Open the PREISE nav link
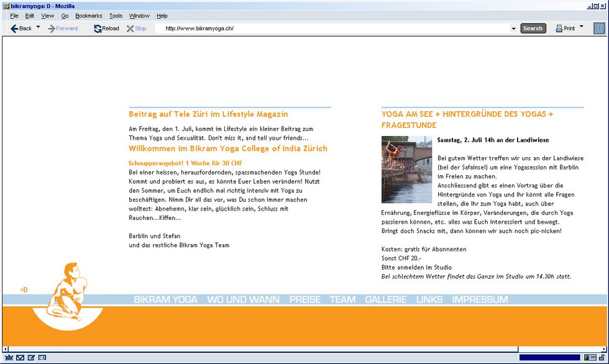Viewport: 609px width, 364px height. [305, 299]
